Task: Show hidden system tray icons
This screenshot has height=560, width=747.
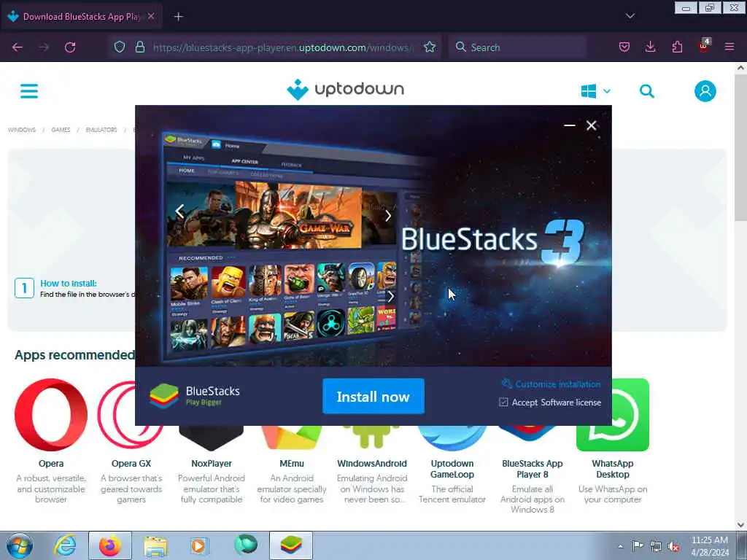Action: (620, 546)
